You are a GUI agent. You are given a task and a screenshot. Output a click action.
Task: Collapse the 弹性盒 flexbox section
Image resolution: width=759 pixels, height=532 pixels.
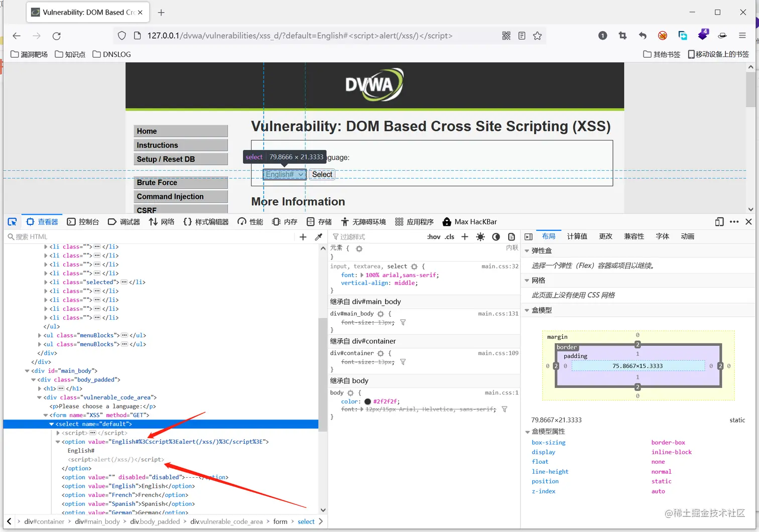527,251
